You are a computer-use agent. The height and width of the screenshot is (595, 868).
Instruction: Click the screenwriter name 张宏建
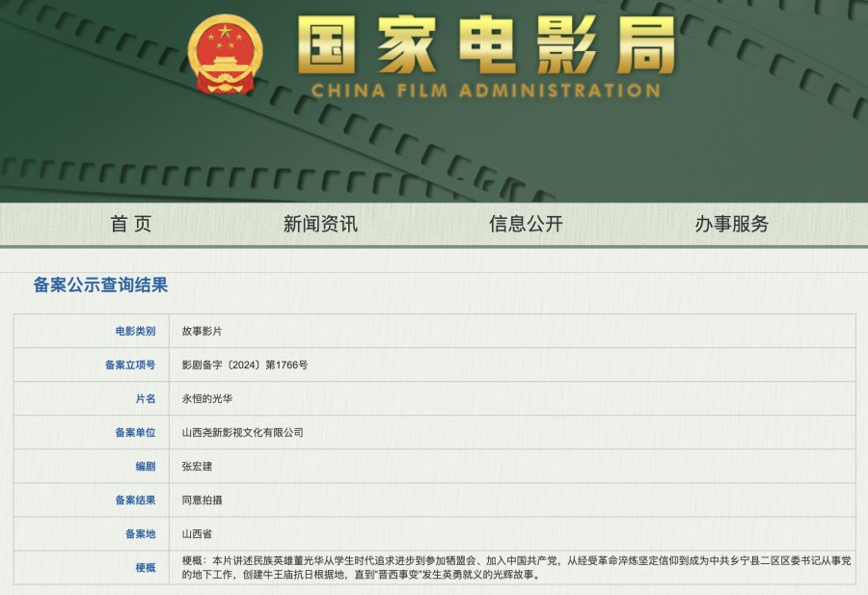[x=197, y=466]
